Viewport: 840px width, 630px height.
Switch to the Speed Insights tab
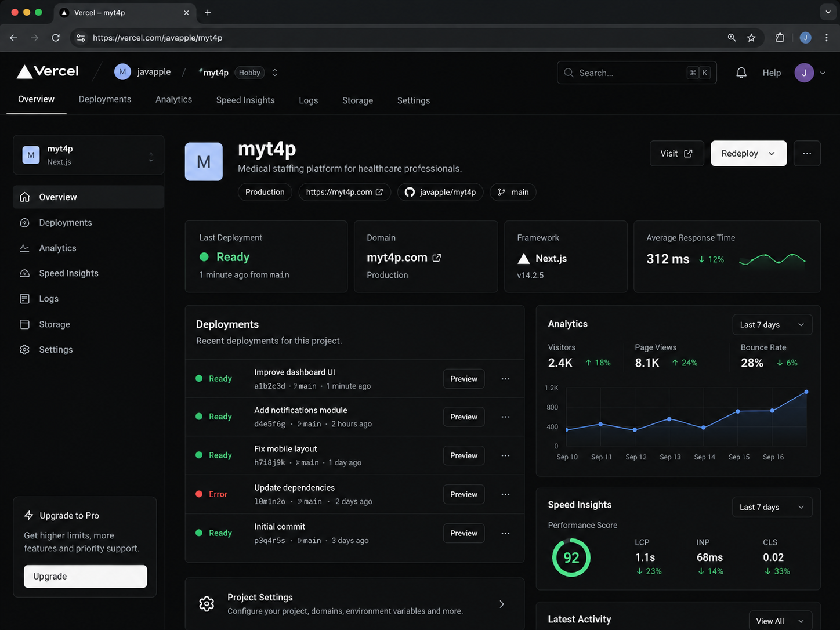[245, 100]
